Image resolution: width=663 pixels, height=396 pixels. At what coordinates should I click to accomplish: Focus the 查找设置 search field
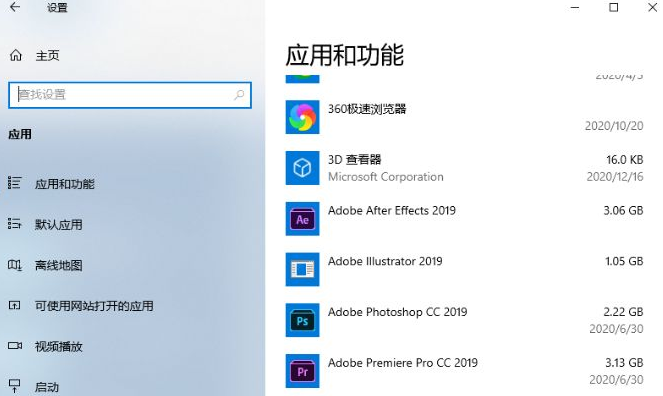click(x=130, y=95)
